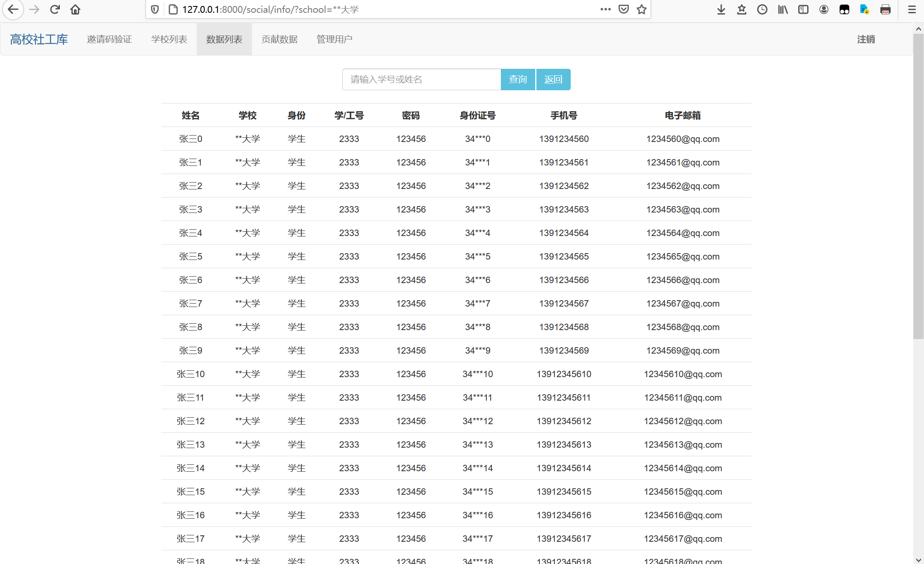Open the print PDF icon
Viewport: 924px width, 564px height.
point(885,9)
